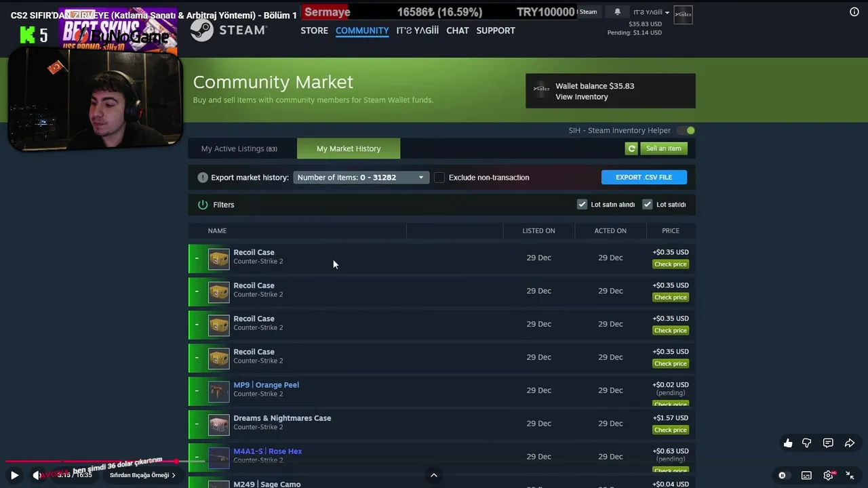The width and height of the screenshot is (868, 488).
Task: Open the video info circle icon
Action: (x=854, y=12)
